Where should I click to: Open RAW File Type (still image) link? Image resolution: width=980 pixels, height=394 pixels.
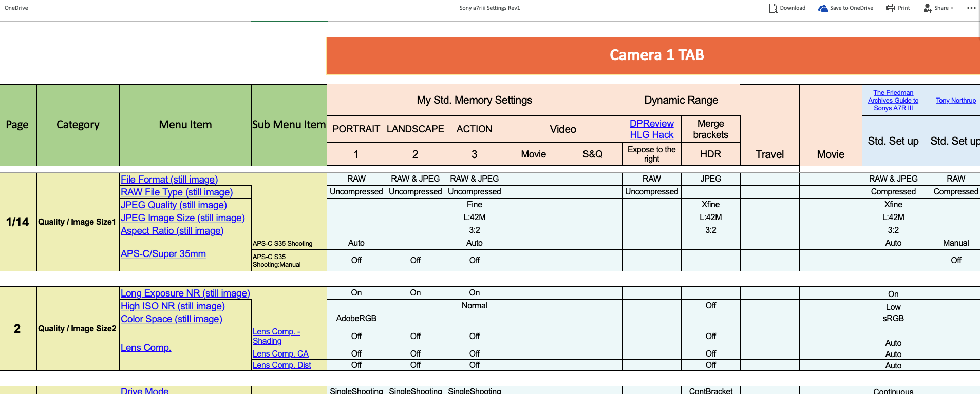pos(176,192)
